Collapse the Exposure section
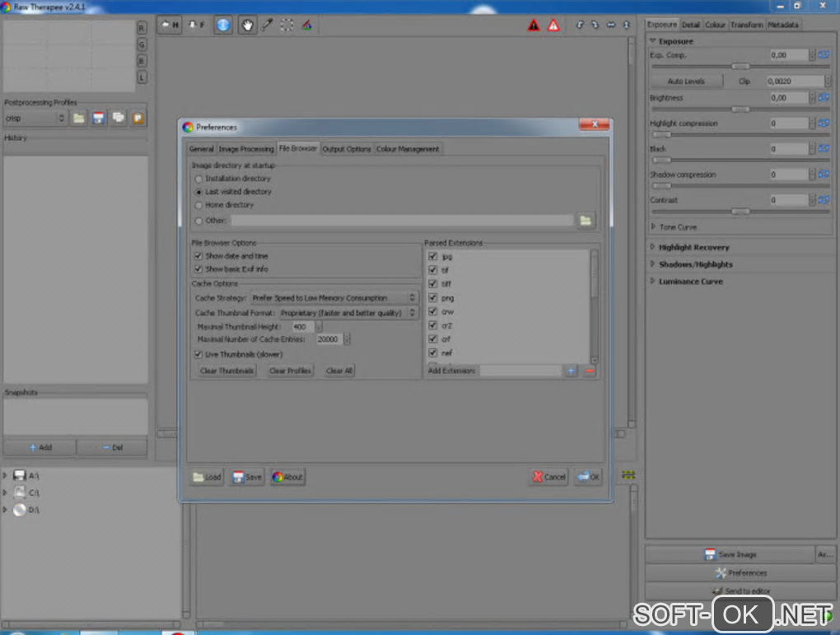This screenshot has height=635, width=840. [x=652, y=40]
